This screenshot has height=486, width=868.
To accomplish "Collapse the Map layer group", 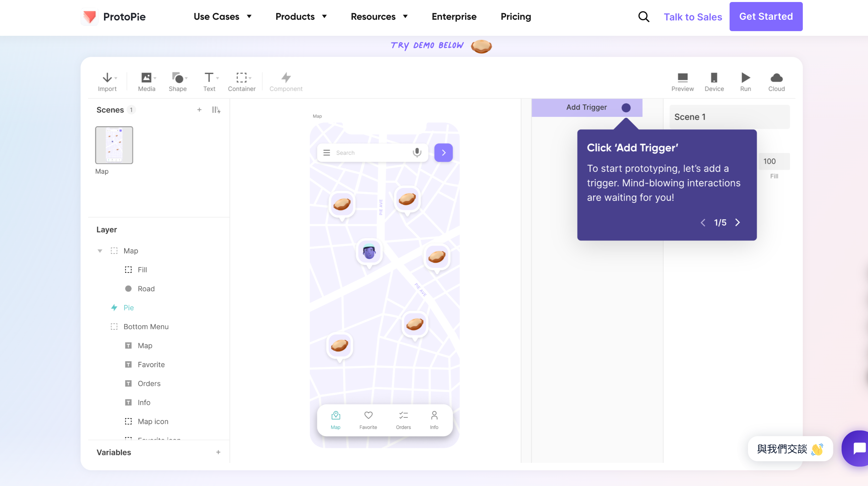I will pos(100,251).
